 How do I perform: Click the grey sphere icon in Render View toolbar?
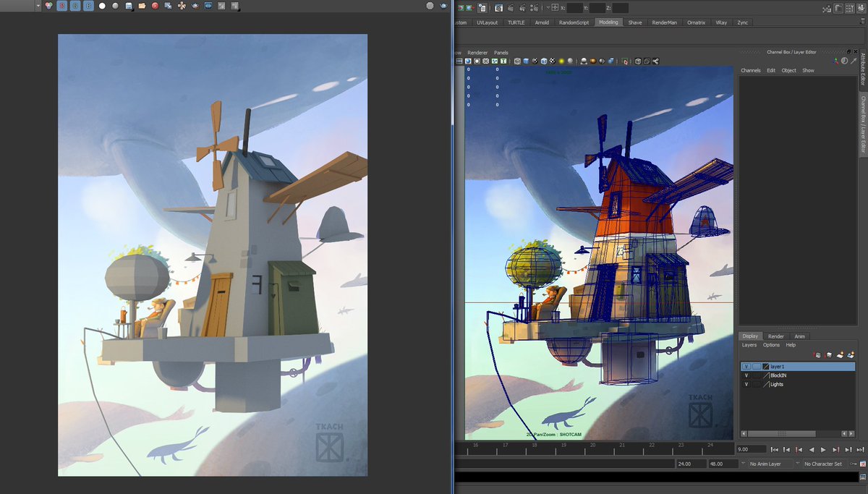coord(116,6)
